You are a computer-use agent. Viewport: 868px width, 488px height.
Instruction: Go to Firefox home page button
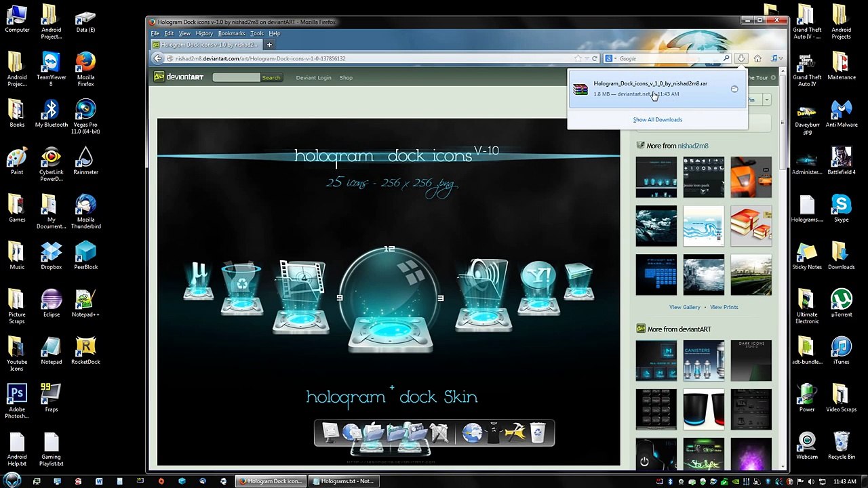(757, 58)
